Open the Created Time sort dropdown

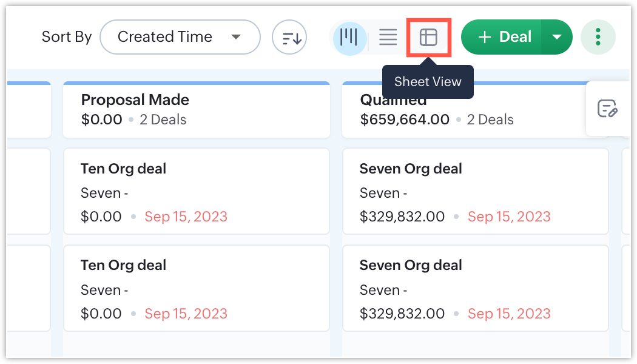tap(180, 37)
